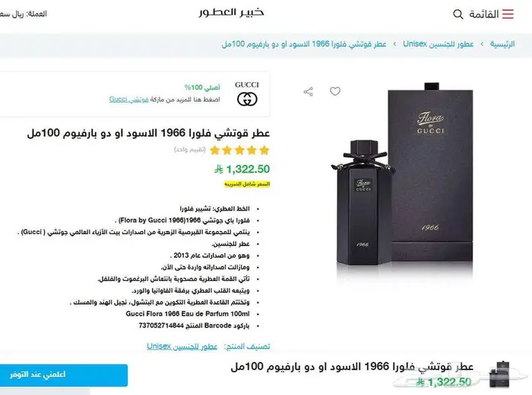The width and height of the screenshot is (532, 395).
Task: Click the sticky bar product title
Action: 352,367
